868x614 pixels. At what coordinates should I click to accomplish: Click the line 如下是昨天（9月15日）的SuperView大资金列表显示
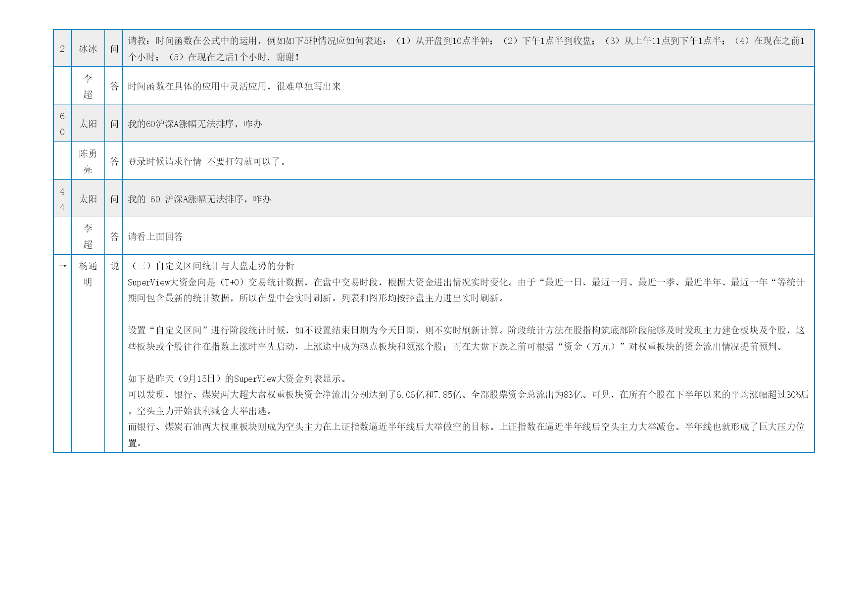(239, 378)
